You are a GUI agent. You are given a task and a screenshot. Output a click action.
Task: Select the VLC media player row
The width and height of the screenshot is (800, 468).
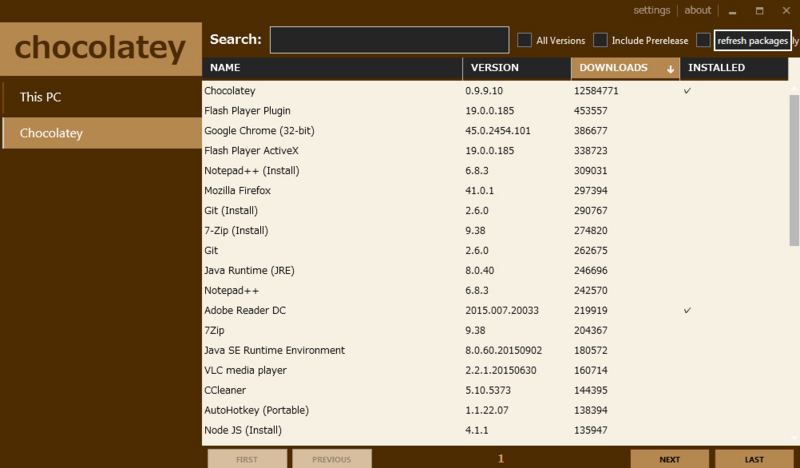tap(495, 370)
